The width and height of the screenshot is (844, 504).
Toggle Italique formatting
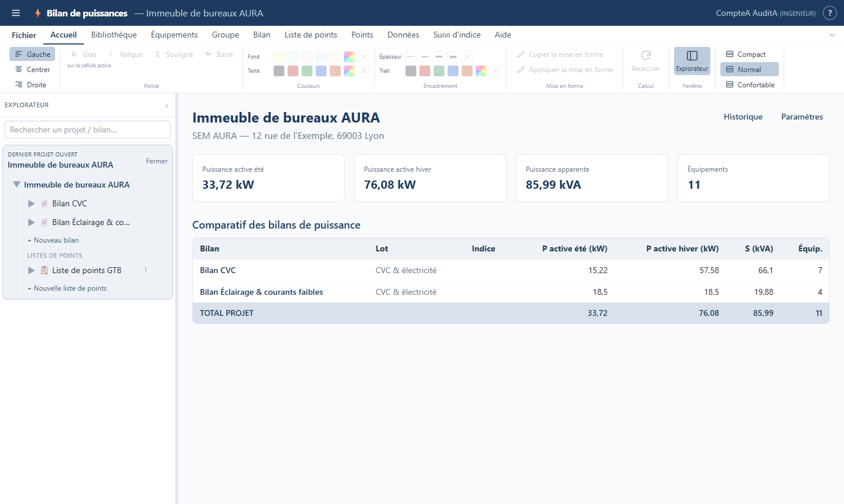click(125, 54)
